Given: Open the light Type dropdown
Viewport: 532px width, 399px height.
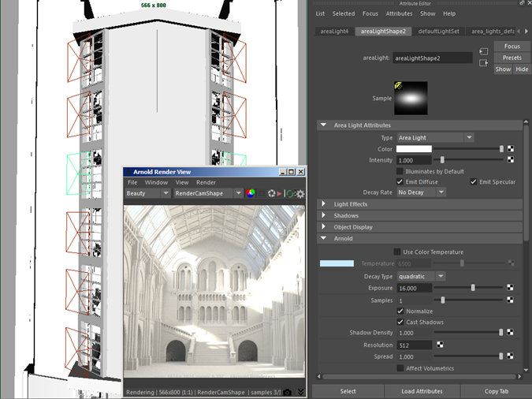Looking at the screenshot, I should click(436, 137).
